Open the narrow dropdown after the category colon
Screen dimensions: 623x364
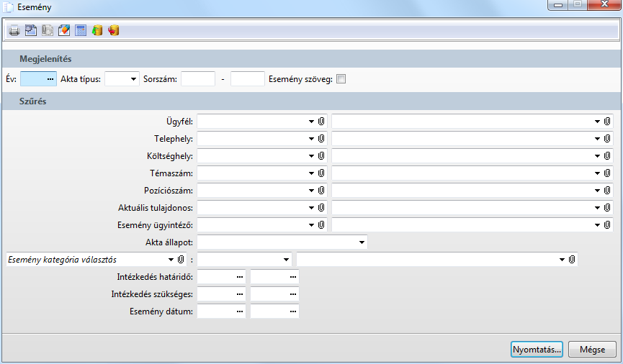[286, 260]
